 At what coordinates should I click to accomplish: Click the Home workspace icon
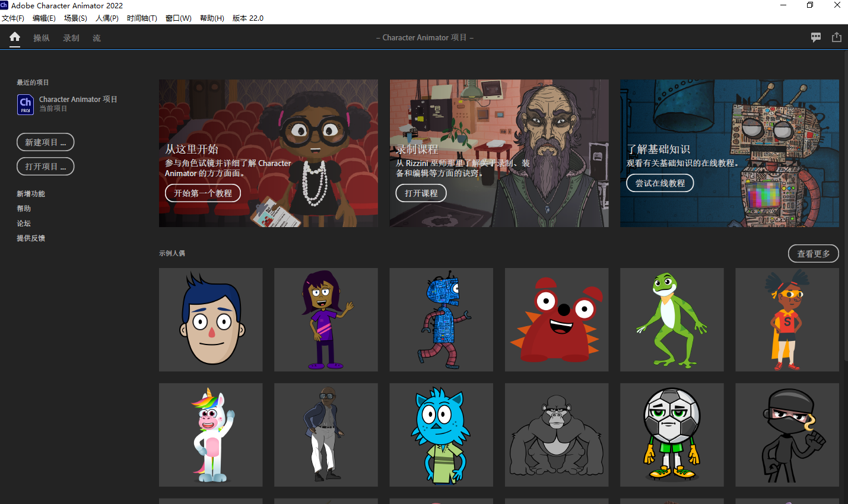pos(14,37)
